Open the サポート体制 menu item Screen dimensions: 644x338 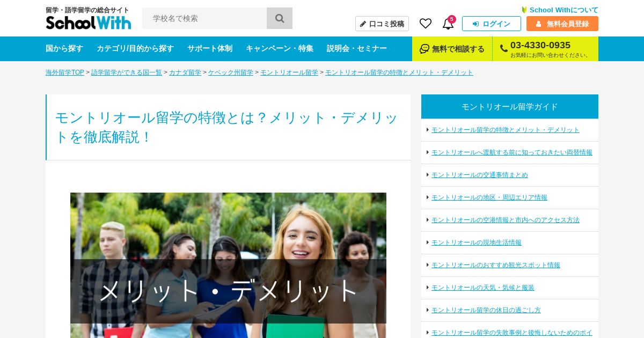click(x=210, y=48)
